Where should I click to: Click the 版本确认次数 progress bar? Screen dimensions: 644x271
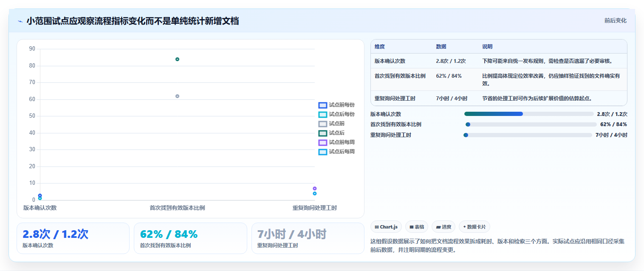tap(529, 114)
